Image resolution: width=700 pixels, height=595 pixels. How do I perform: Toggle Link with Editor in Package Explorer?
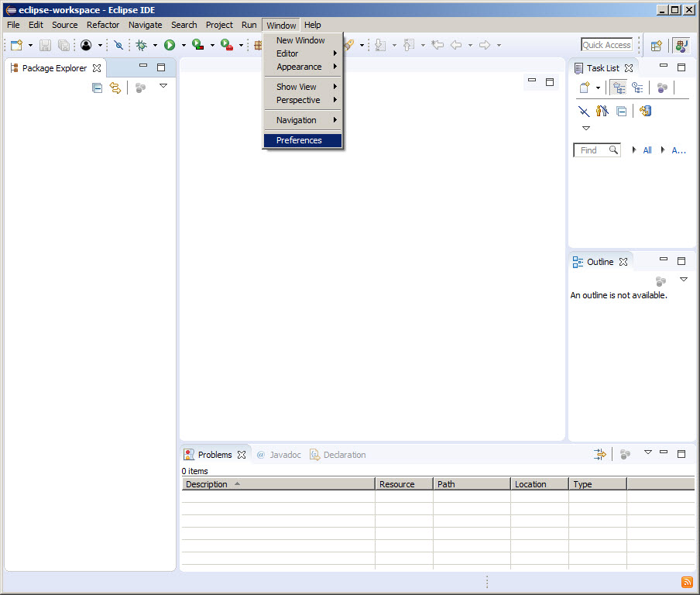coord(115,88)
